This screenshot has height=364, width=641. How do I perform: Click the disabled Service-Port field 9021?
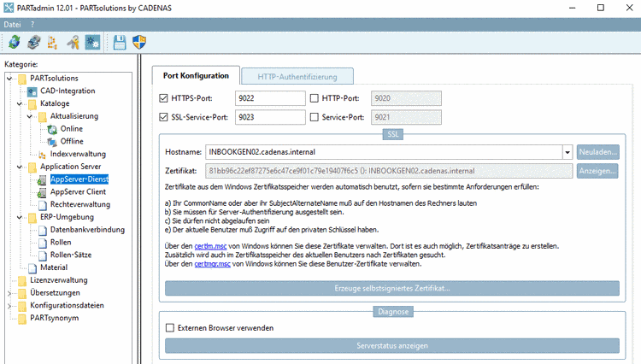click(x=406, y=117)
